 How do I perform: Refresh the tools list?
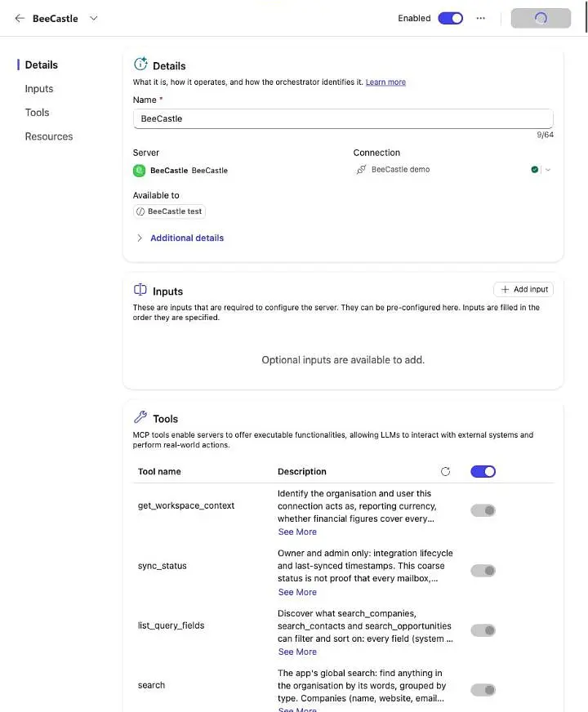pyautogui.click(x=445, y=471)
